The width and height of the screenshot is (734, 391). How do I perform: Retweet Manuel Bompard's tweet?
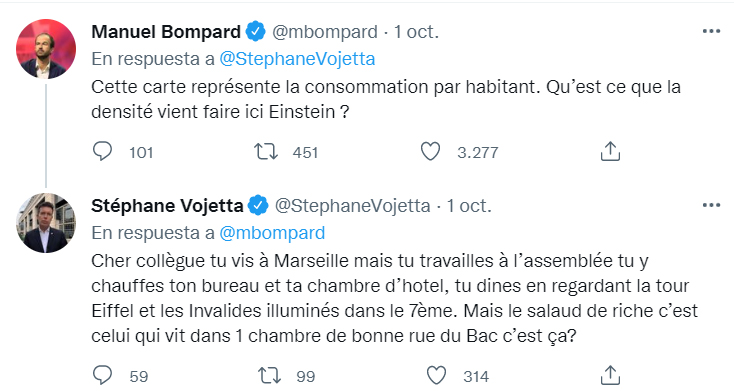[x=266, y=152]
